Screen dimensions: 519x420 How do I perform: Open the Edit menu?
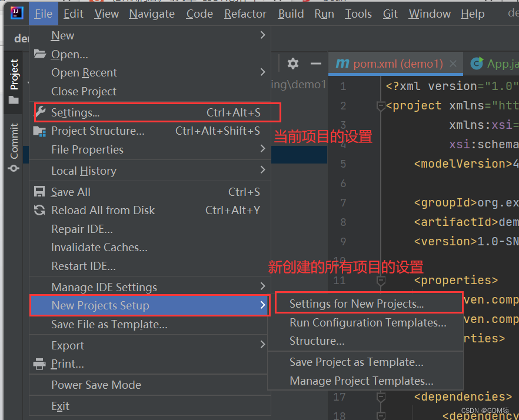point(73,14)
